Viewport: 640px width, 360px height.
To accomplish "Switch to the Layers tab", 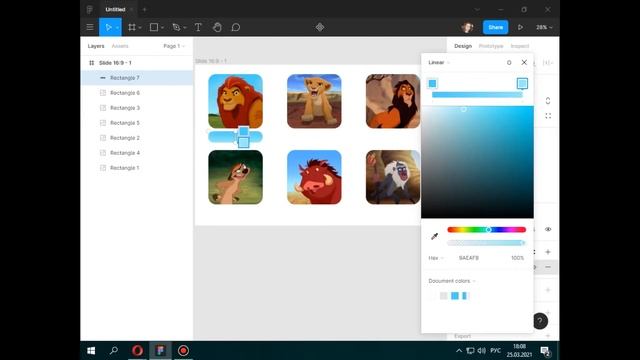I will click(x=96, y=46).
